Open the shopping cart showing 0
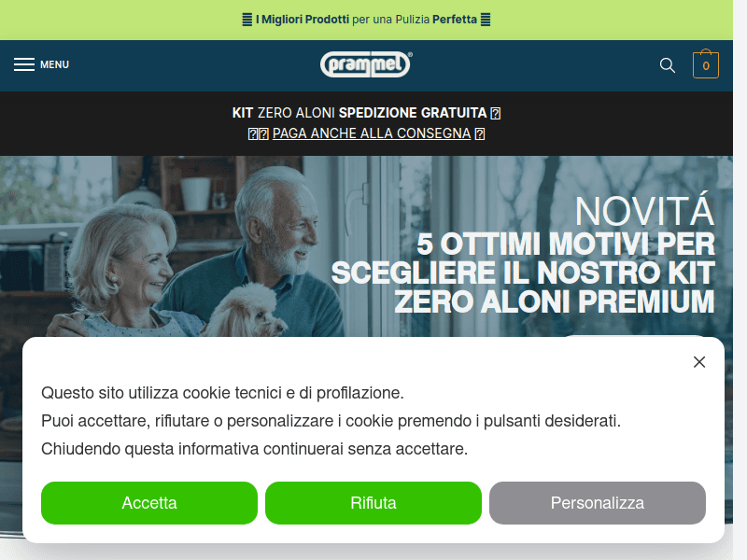Screen dimensions: 747x560 click(x=706, y=64)
